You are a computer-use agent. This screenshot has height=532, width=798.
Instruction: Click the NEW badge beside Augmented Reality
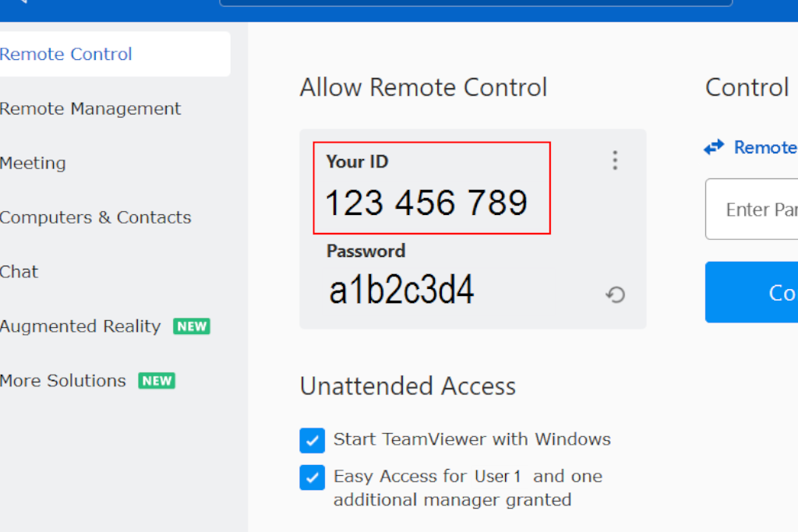click(x=192, y=326)
